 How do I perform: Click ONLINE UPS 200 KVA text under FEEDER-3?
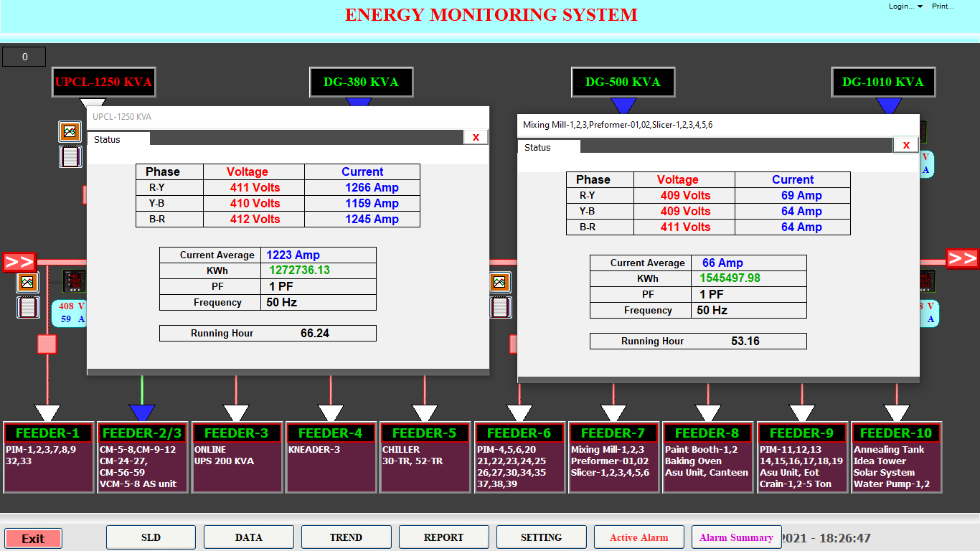point(223,456)
